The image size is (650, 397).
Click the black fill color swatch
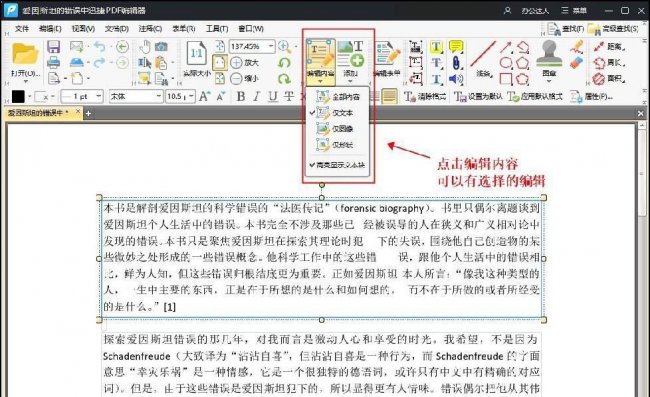[x=18, y=97]
